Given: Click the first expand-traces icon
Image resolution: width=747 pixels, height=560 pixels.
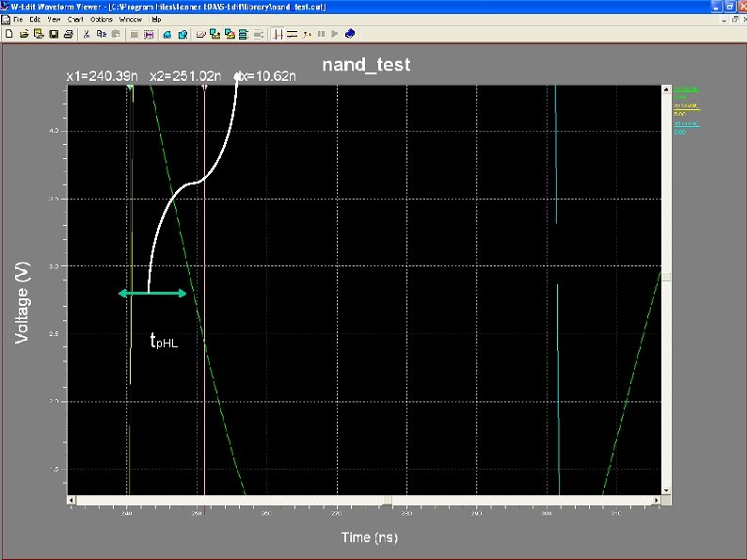Looking at the screenshot, I should click(x=215, y=34).
